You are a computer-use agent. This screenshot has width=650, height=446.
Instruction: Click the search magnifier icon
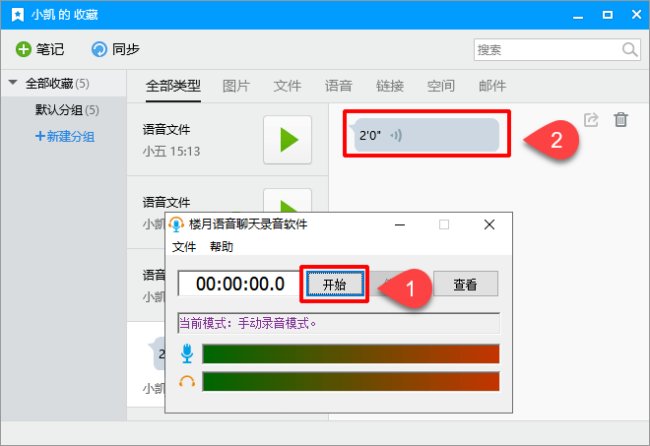pyautogui.click(x=630, y=50)
